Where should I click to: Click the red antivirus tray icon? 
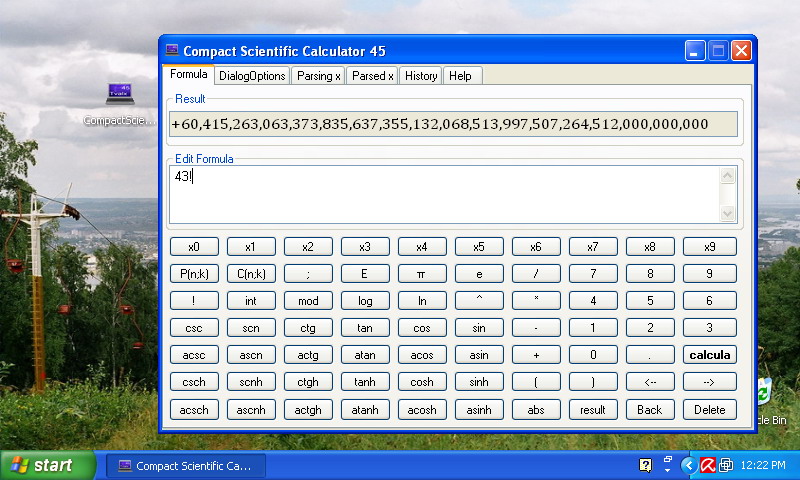pos(708,465)
